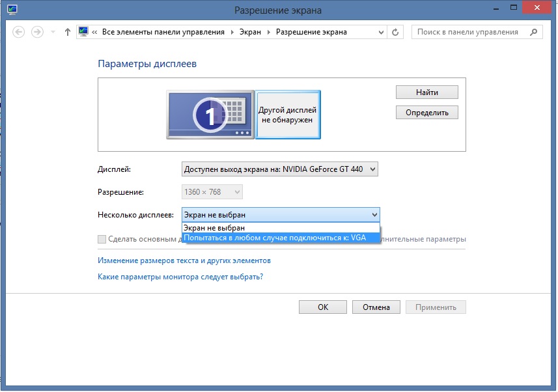Toggle 'Сделать основным' checkbox
Screen dimensions: 558x392
tap(102, 239)
